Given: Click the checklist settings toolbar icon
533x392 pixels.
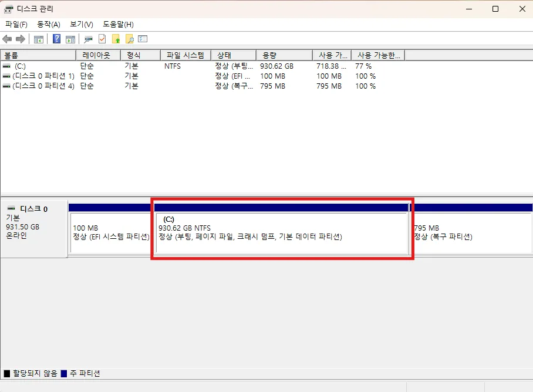Looking at the screenshot, I should pyautogui.click(x=143, y=39).
